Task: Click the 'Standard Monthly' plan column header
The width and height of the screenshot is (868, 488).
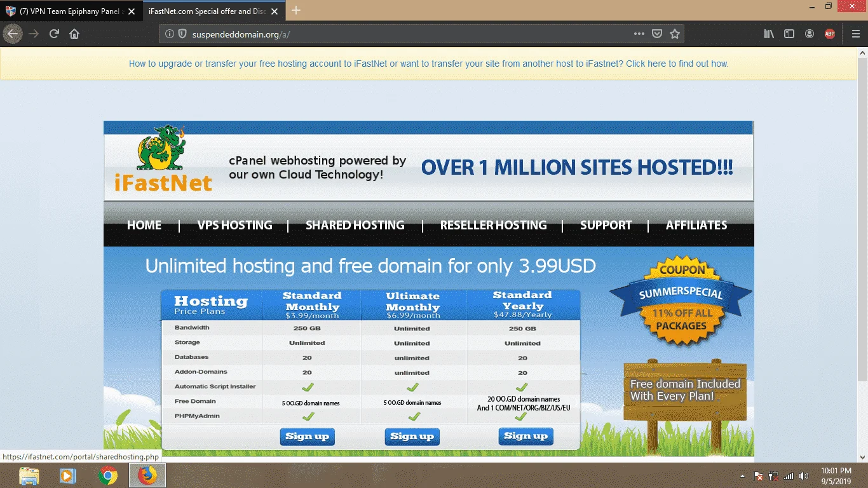Action: (x=312, y=305)
